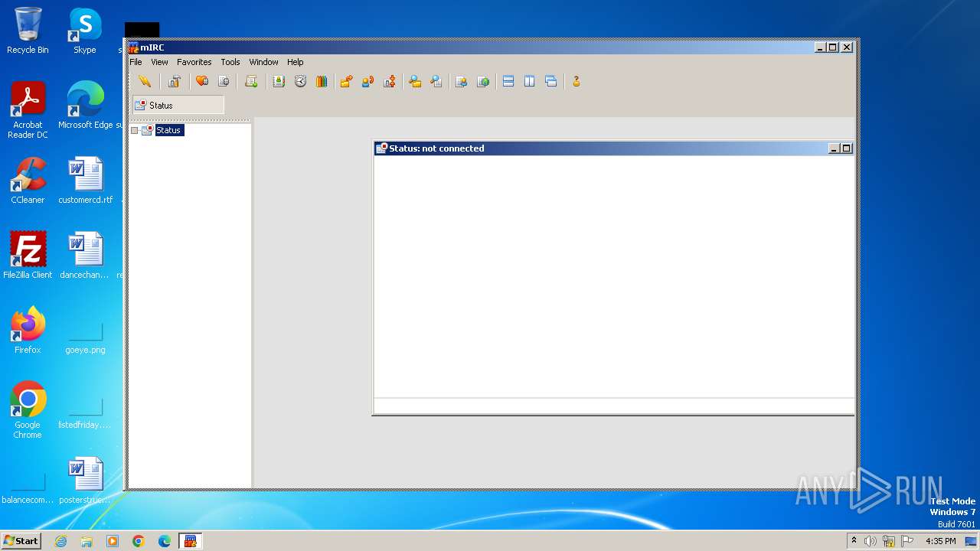Open the Scripts Editor scroll icon

tap(251, 81)
